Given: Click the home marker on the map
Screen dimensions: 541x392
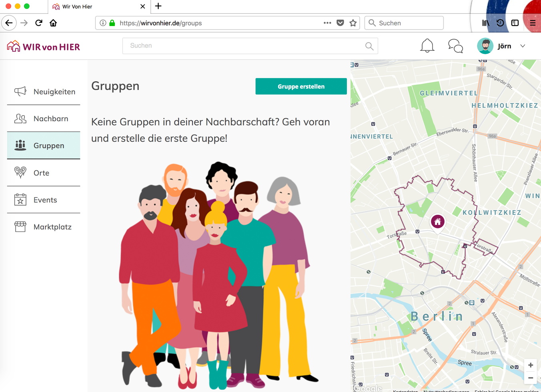Looking at the screenshot, I should point(437,222).
